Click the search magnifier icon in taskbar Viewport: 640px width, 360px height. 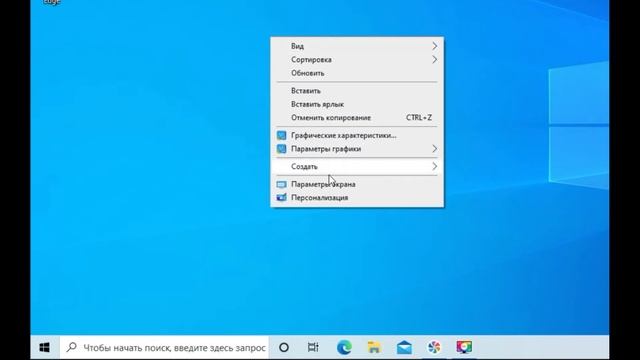click(71, 347)
